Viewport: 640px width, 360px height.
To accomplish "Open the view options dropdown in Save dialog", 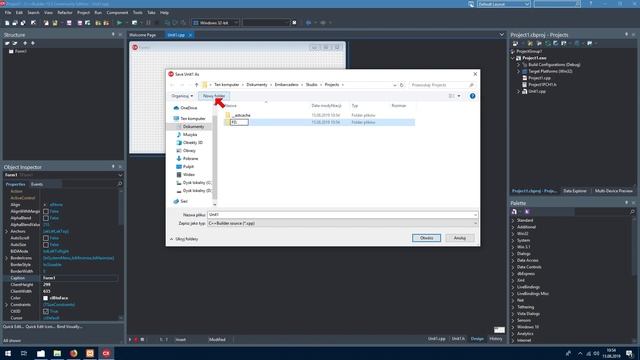I will point(459,96).
